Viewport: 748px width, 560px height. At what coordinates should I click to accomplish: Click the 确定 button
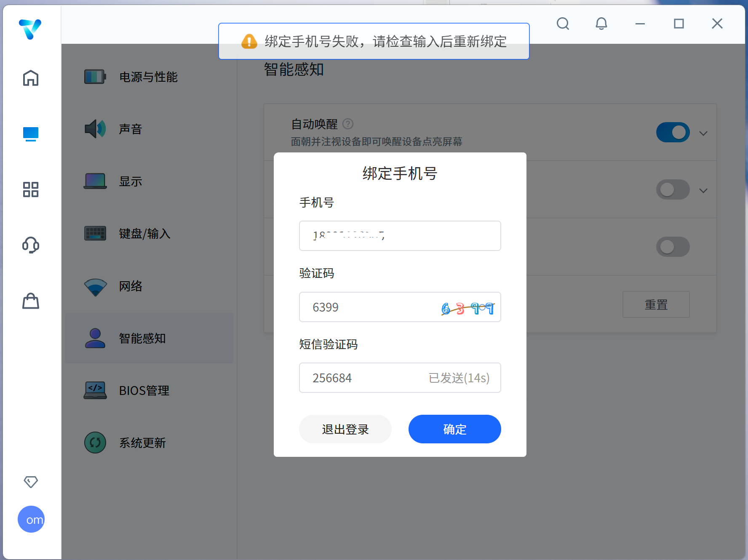click(x=454, y=429)
